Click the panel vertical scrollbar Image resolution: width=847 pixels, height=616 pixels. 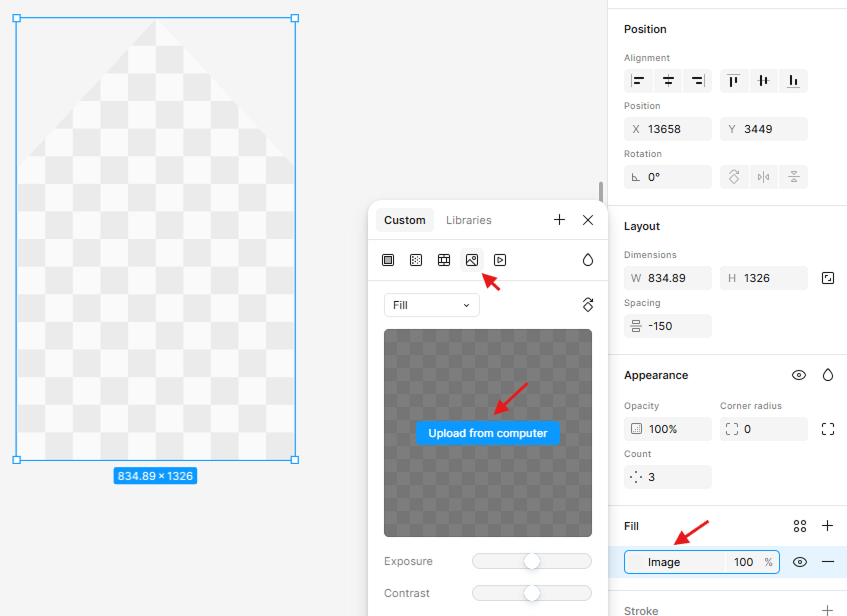click(x=601, y=192)
